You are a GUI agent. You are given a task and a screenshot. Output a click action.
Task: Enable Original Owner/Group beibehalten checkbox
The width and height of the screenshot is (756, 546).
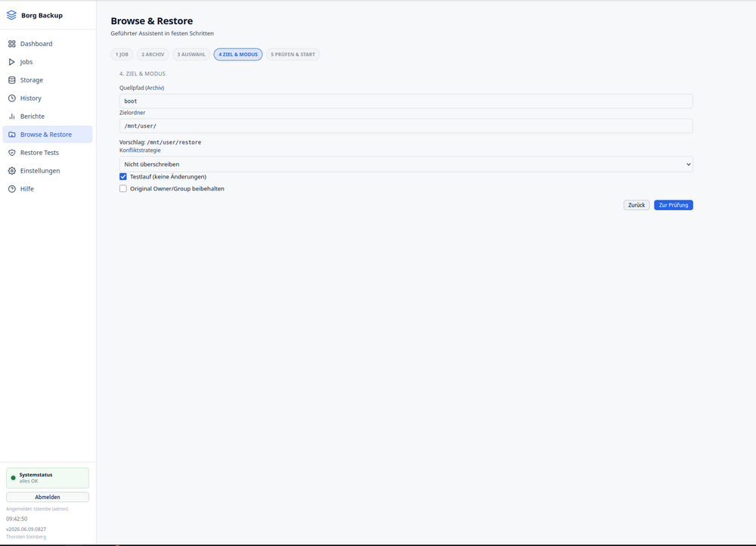(123, 188)
